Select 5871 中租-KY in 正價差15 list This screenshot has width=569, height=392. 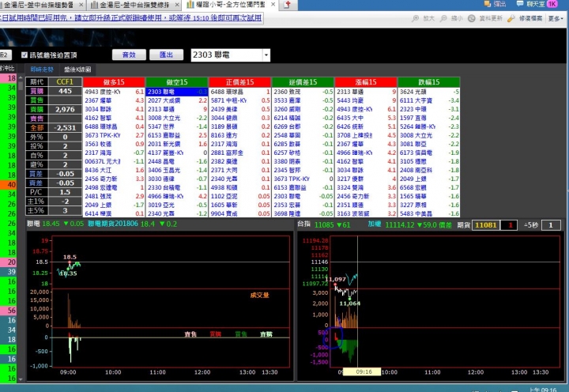(240, 100)
